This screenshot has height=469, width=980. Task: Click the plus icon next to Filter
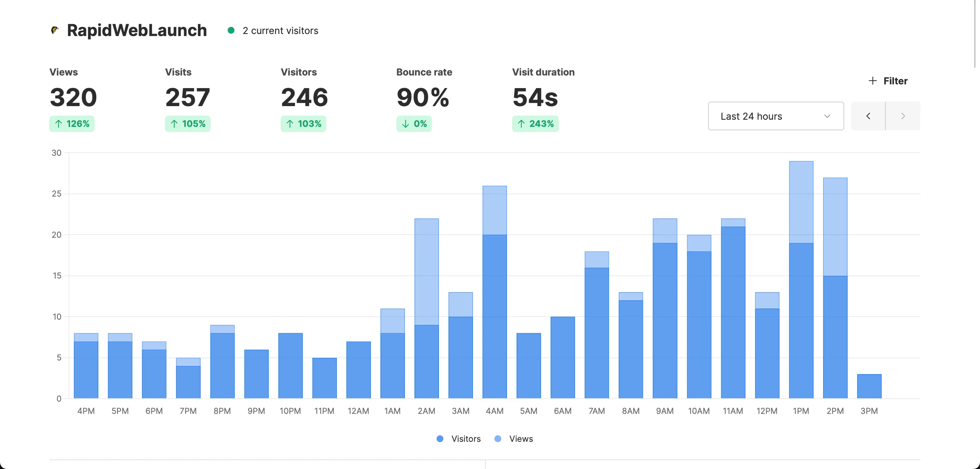point(872,81)
